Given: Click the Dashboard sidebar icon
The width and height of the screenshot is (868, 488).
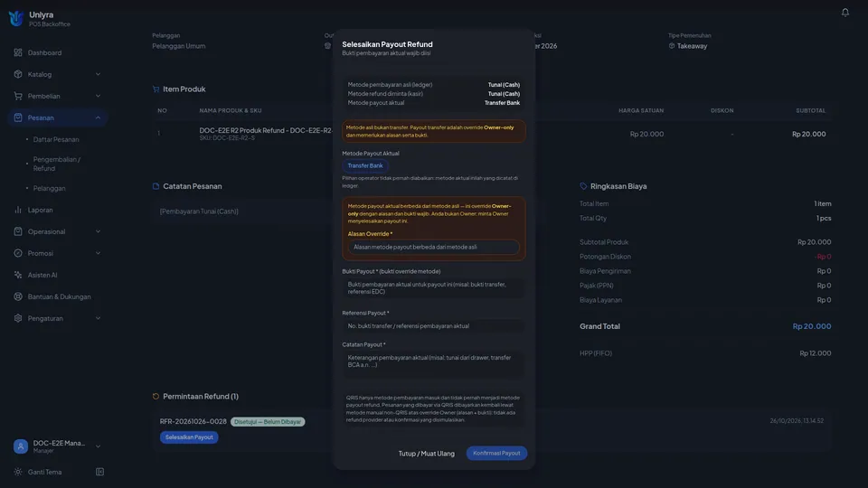Looking at the screenshot, I should coord(18,52).
